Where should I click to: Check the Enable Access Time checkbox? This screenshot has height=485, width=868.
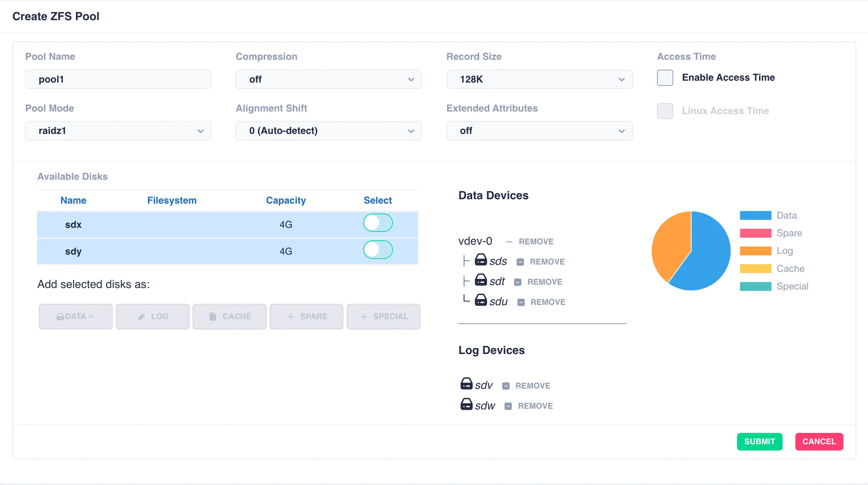[x=665, y=78]
